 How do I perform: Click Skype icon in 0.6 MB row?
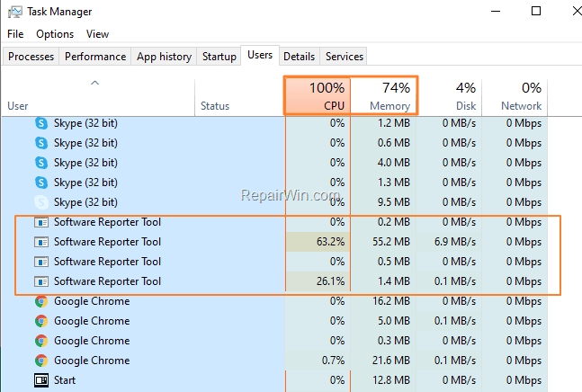[41, 143]
